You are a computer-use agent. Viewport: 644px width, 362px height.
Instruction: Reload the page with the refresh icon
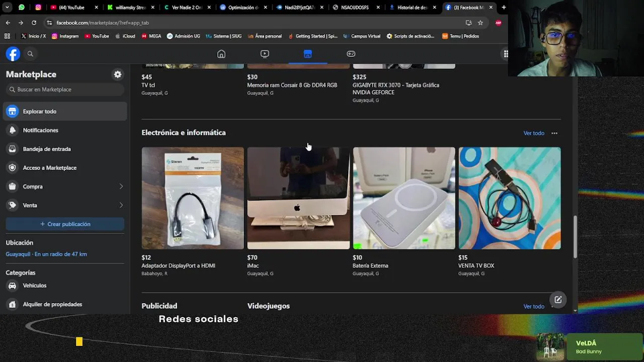[x=34, y=23]
